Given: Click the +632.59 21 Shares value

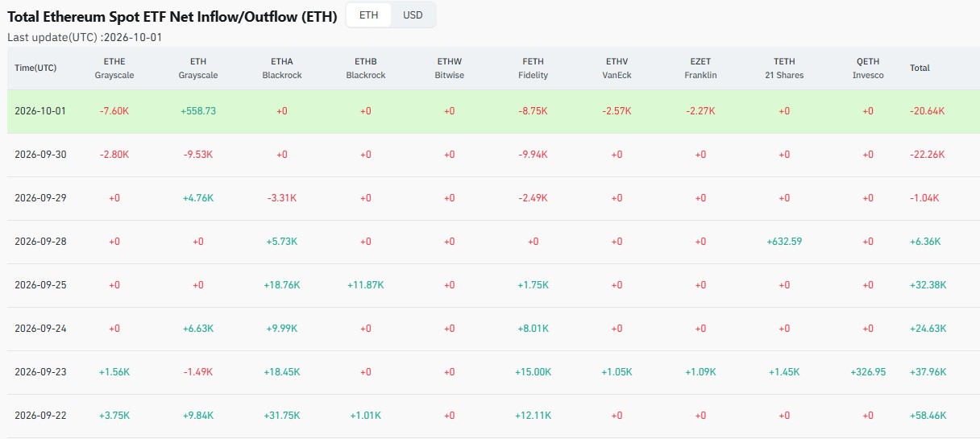Looking at the screenshot, I should point(784,242).
